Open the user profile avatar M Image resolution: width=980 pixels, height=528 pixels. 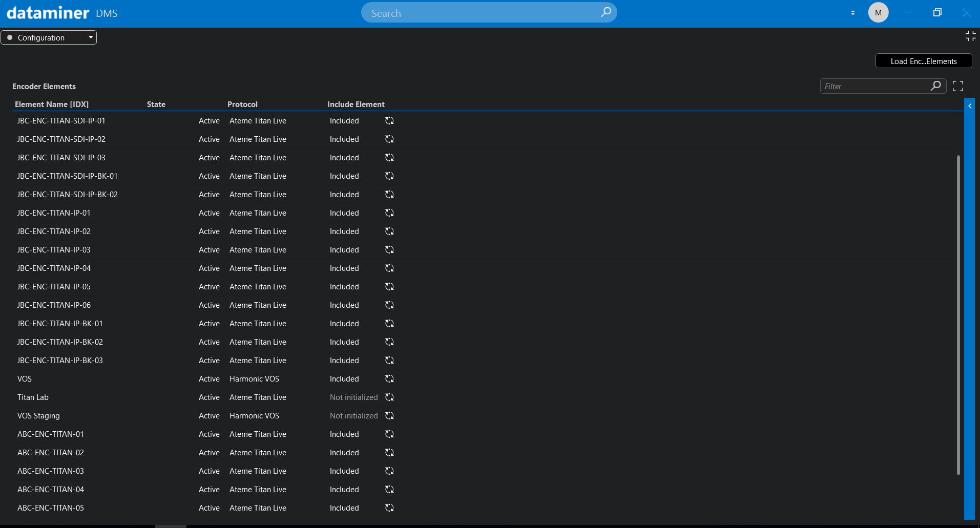(878, 13)
